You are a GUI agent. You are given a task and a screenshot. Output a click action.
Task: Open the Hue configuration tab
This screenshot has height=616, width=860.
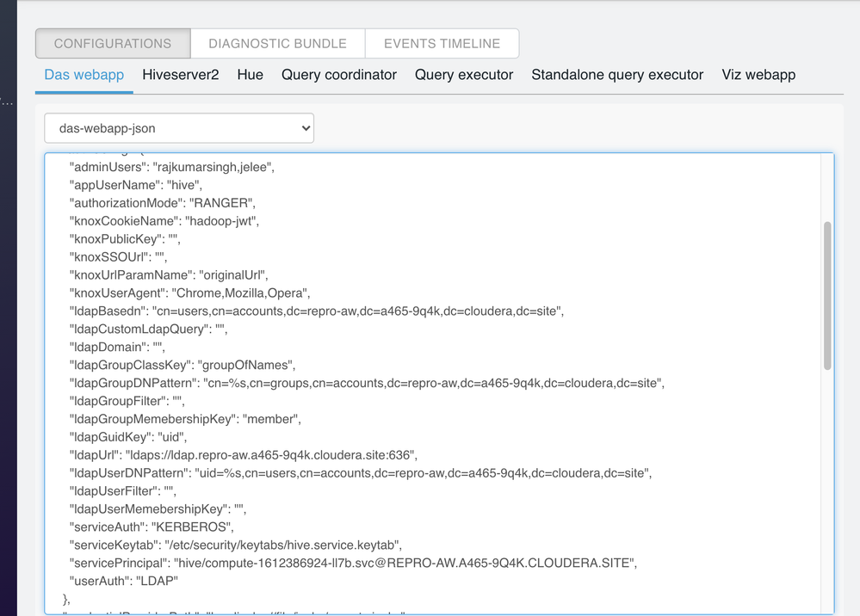pos(250,75)
